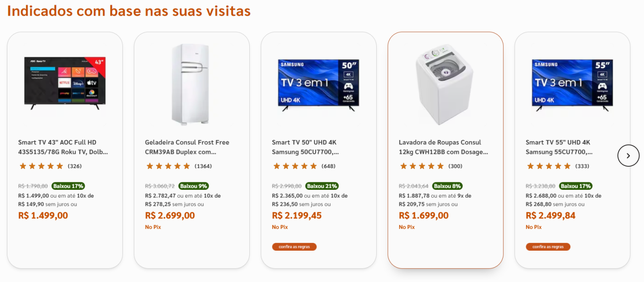Select Lavadora de Roupas Consul 12kg title
Screen dimensions: 644x282
tap(443, 147)
